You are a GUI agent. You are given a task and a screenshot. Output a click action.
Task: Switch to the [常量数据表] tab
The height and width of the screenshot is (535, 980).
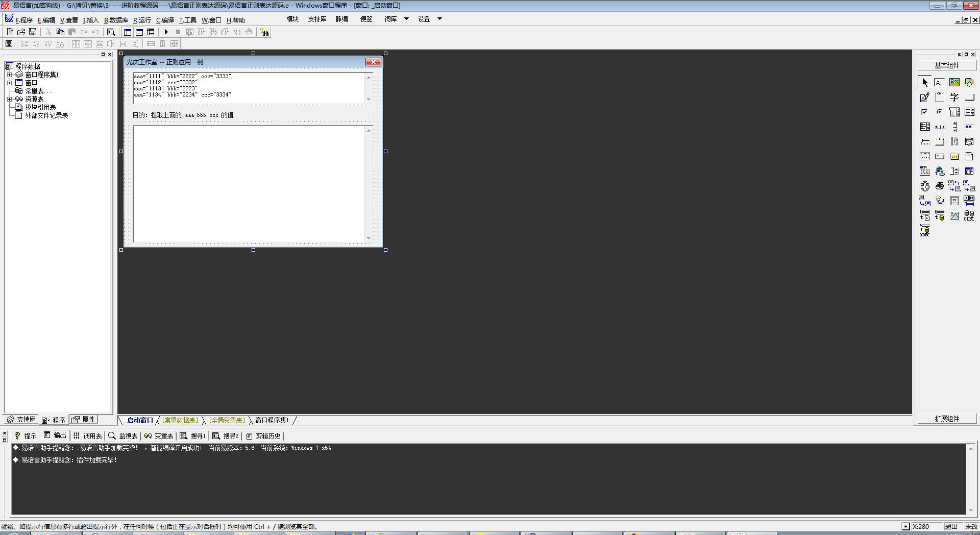[180, 420]
